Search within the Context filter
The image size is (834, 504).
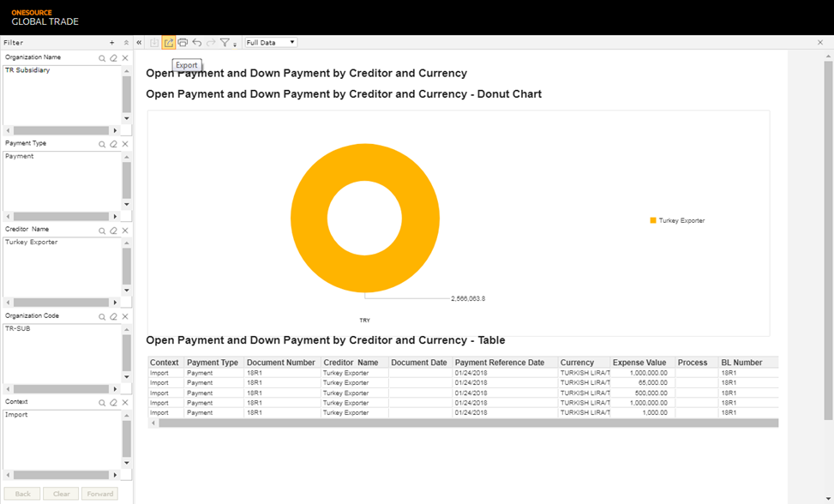pyautogui.click(x=102, y=403)
